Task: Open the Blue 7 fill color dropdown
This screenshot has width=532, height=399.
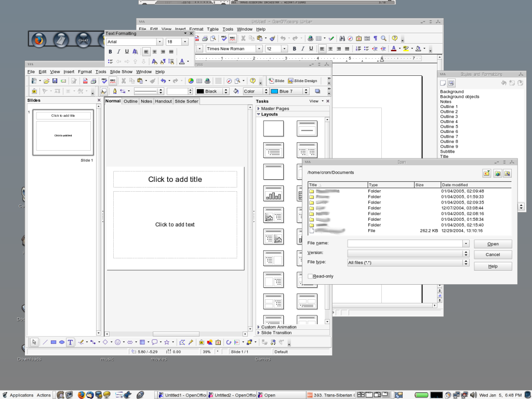Action: (x=306, y=91)
